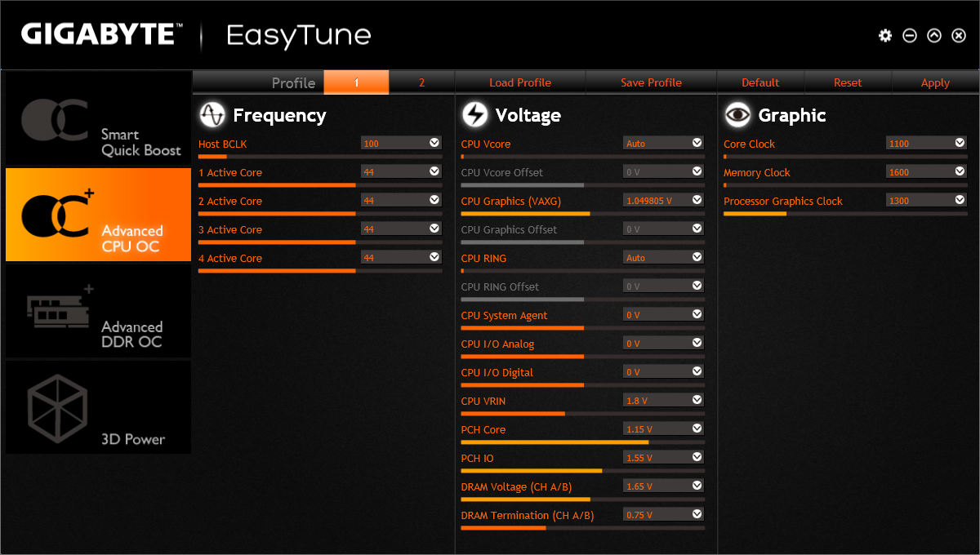Click the 4 Active Core slider bar
This screenshot has width=980, height=555.
(320, 270)
